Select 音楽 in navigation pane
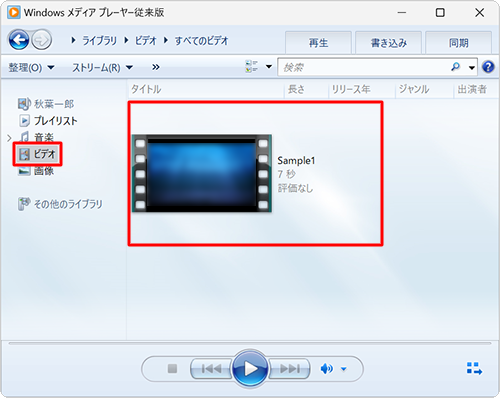The height and width of the screenshot is (398, 500). [x=37, y=137]
